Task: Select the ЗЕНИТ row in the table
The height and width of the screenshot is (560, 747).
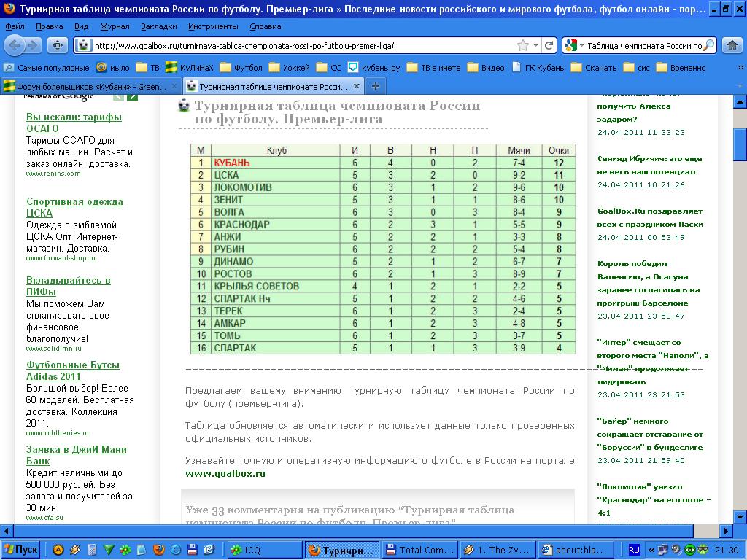Action: click(x=383, y=200)
